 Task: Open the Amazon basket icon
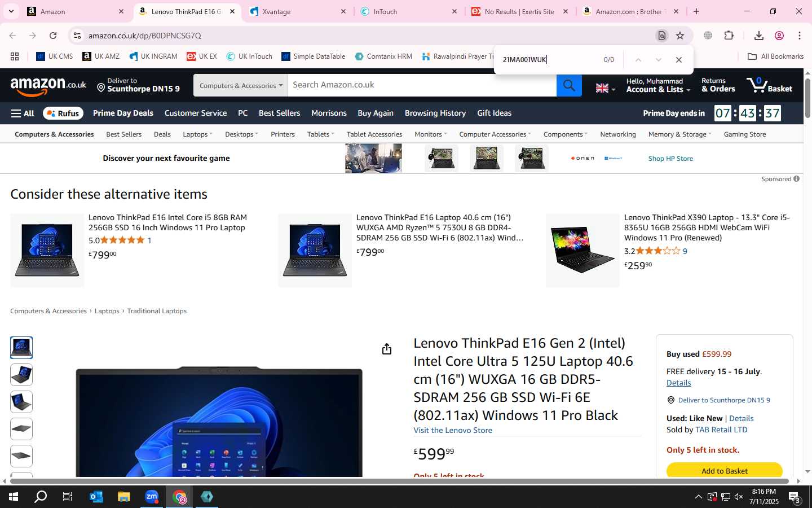point(769,85)
